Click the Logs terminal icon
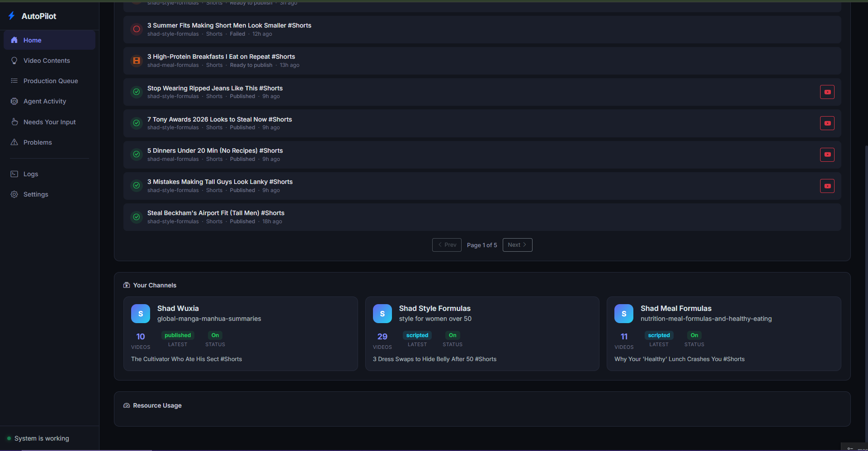868x451 pixels. point(14,174)
